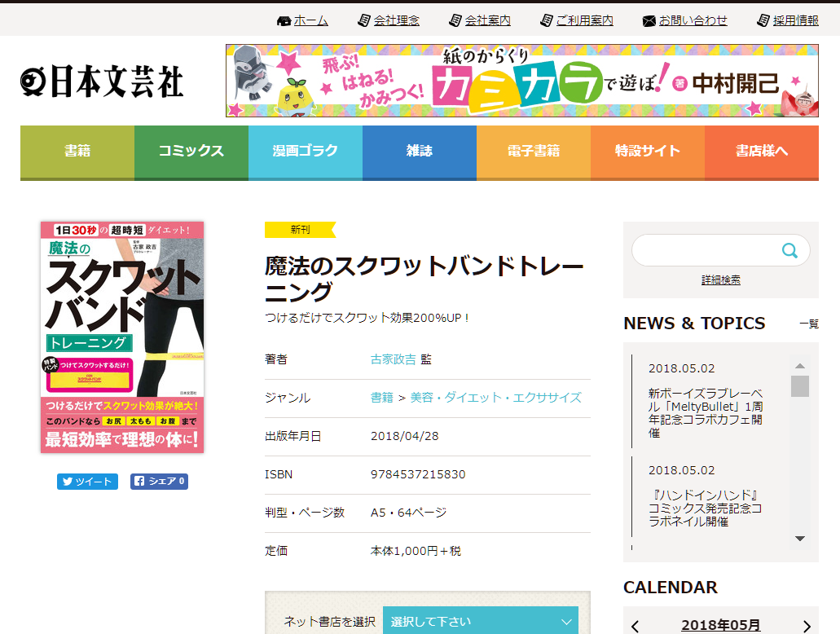Click the Facebook シェア button
The width and height of the screenshot is (840, 634).
coord(159,482)
